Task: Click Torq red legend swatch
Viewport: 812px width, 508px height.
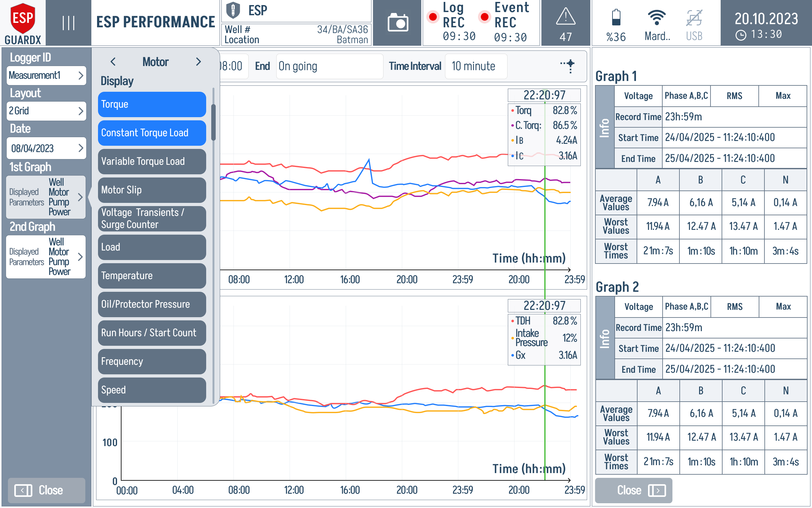Action: (512, 110)
